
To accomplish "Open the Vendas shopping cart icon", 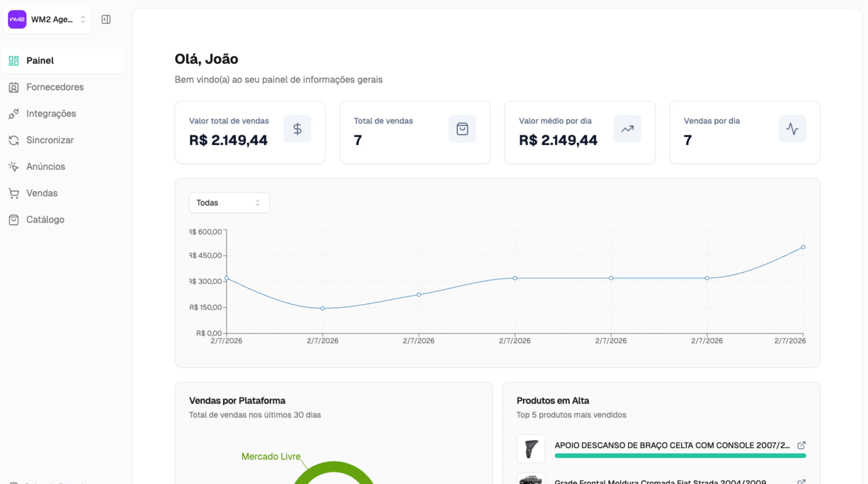I will 13,193.
